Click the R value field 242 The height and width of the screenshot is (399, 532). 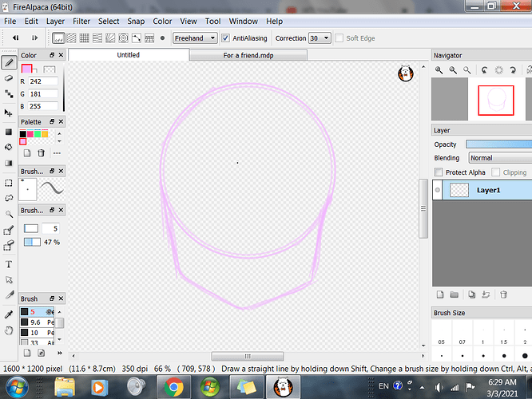(x=43, y=81)
